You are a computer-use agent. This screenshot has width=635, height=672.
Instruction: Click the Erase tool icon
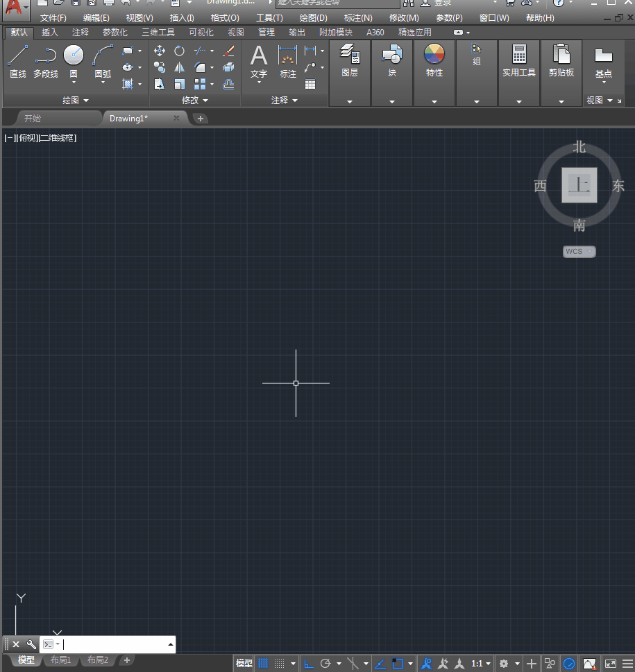[228, 51]
